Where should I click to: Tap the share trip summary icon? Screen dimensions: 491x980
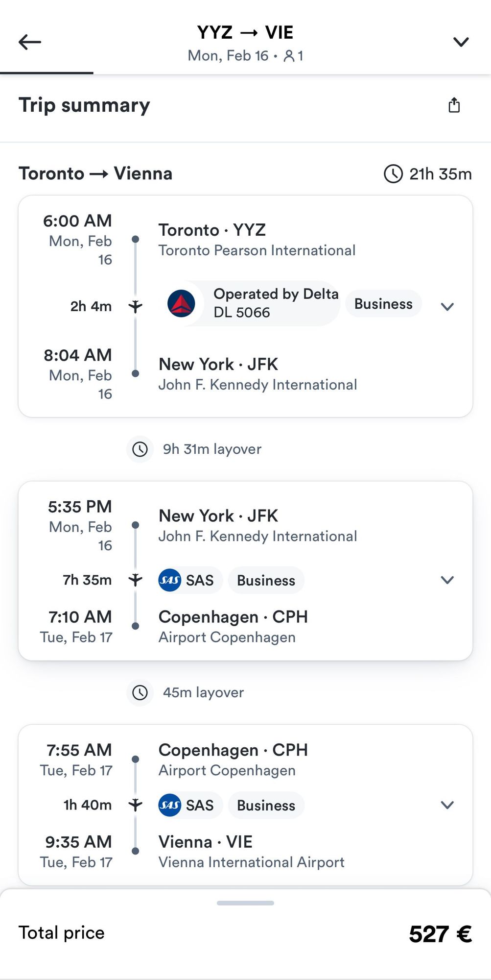(454, 105)
